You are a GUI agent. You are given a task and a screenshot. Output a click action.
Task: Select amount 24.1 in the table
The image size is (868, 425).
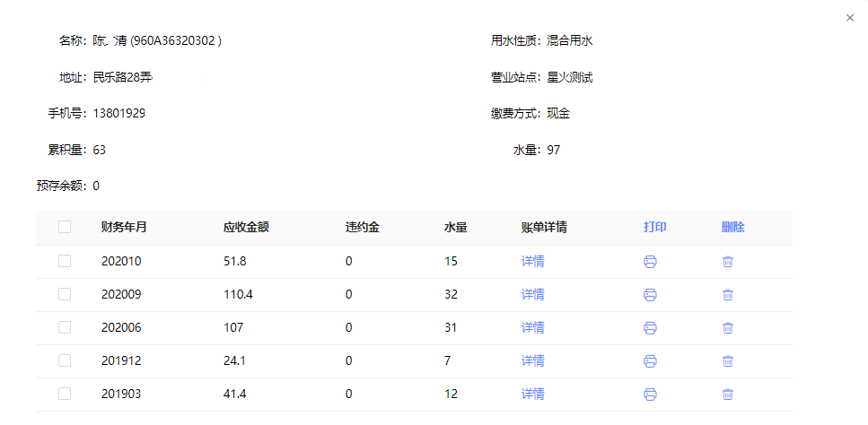234,360
